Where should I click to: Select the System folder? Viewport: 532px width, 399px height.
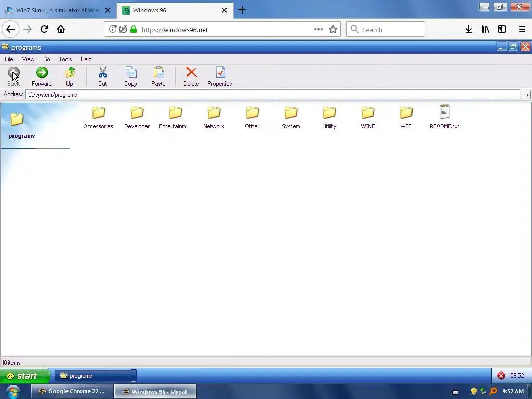pyautogui.click(x=291, y=117)
